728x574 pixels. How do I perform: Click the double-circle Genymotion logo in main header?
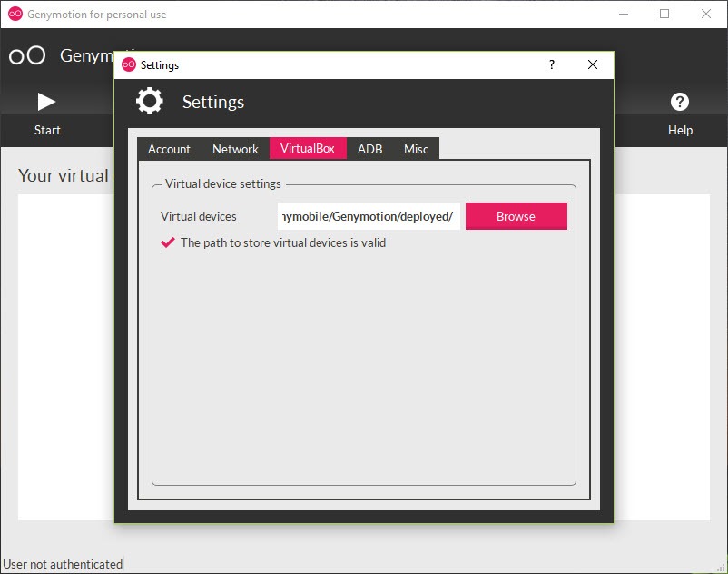coord(27,55)
